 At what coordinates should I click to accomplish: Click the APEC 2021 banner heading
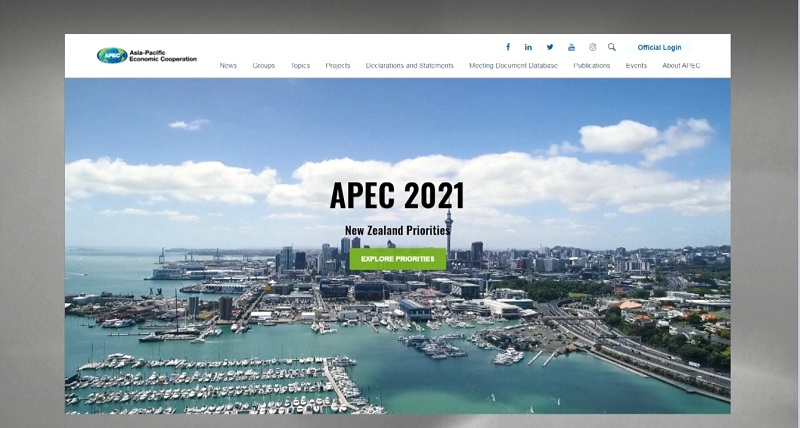397,196
